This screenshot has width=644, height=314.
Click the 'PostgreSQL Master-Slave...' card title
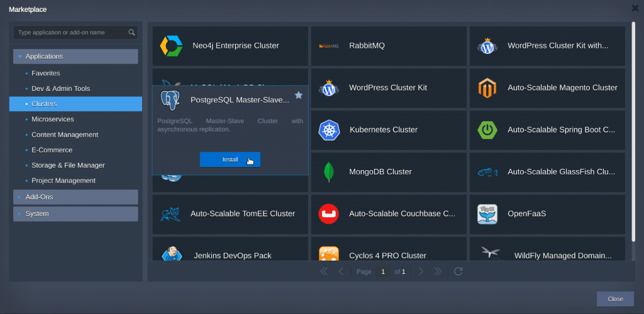pos(240,100)
